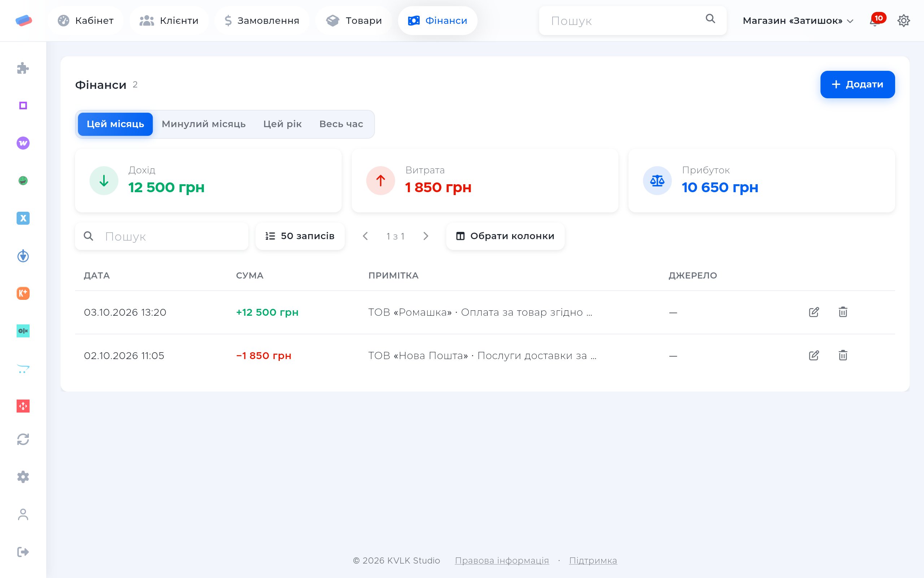Image resolution: width=924 pixels, height=578 pixels.
Task: Edit the 03.10.2026 13:20 record
Action: (x=814, y=312)
